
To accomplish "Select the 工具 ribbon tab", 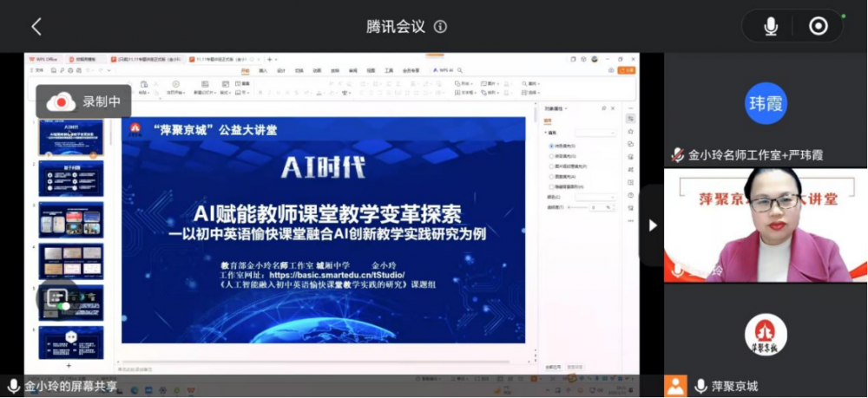I will click(389, 71).
